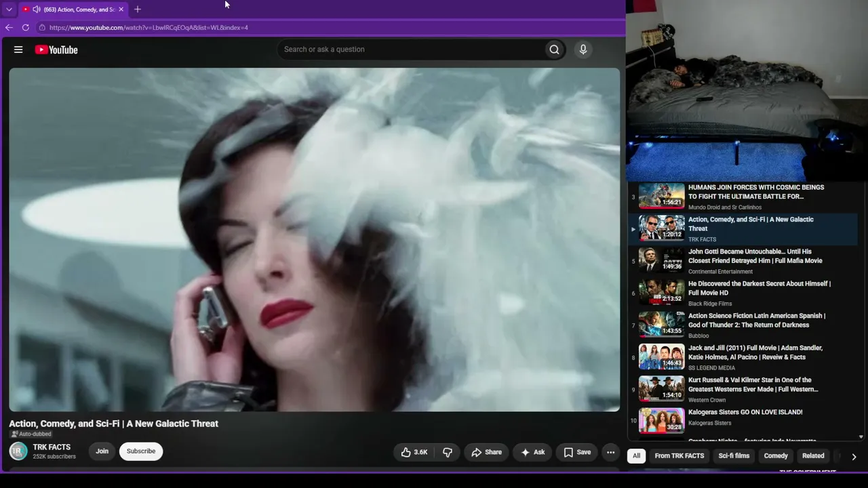Select the From TRK FACTS chip

[x=679, y=456]
